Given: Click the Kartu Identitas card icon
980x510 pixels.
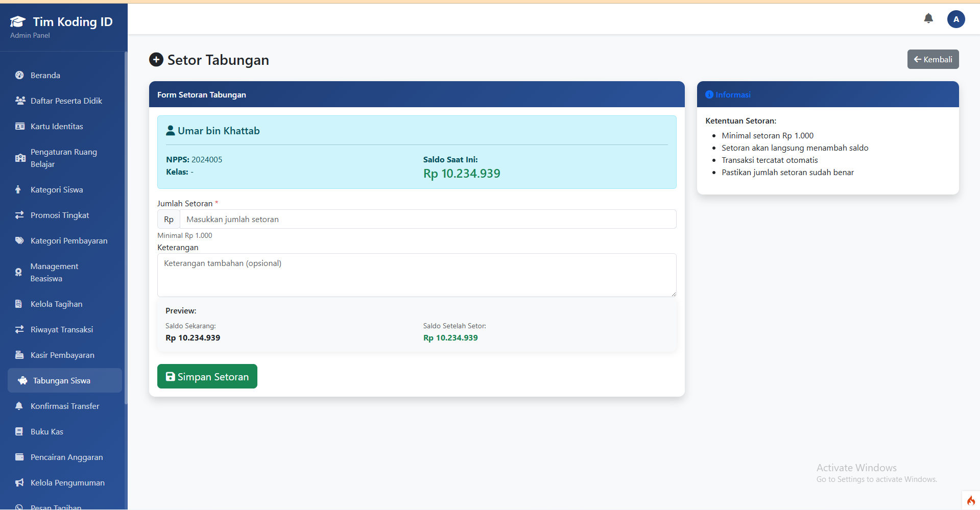Looking at the screenshot, I should (19, 126).
